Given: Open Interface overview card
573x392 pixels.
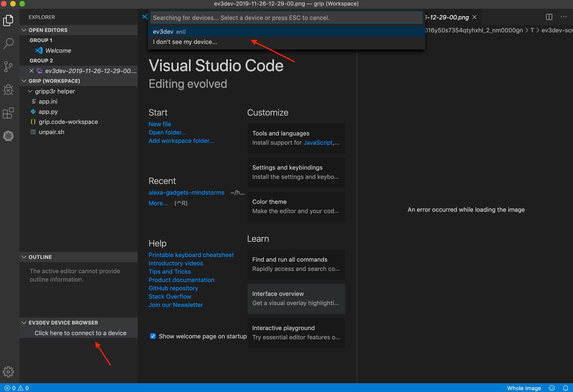Looking at the screenshot, I should [296, 299].
